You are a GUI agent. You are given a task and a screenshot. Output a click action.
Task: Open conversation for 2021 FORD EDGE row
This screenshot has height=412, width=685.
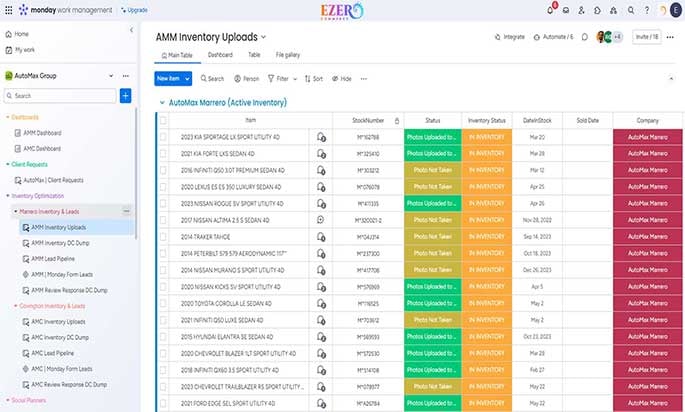321,403
